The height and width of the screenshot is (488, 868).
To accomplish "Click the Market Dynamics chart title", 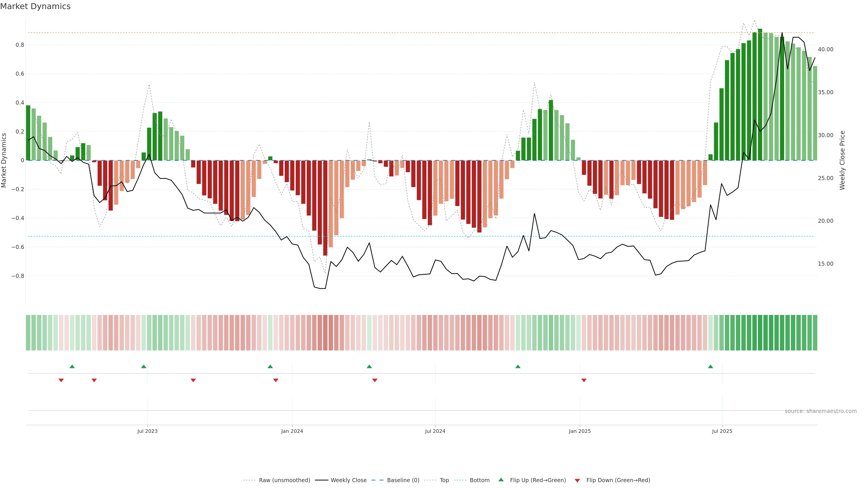I will pos(35,6).
